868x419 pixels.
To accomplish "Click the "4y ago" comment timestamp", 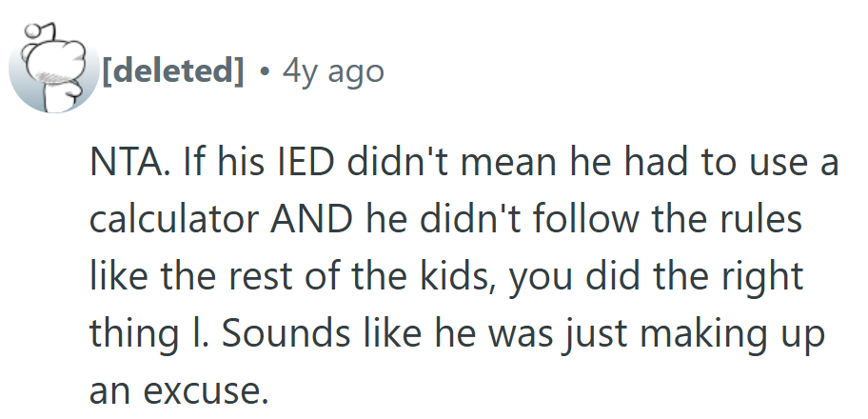I will (333, 70).
